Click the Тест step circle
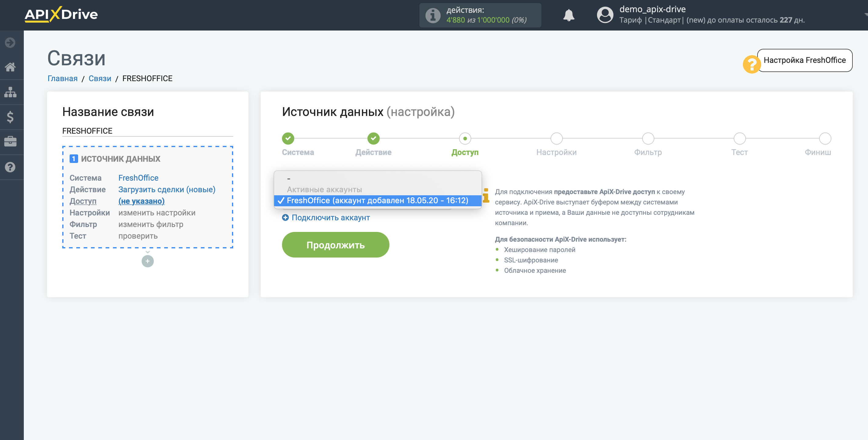This screenshot has width=868, height=440. click(x=740, y=138)
